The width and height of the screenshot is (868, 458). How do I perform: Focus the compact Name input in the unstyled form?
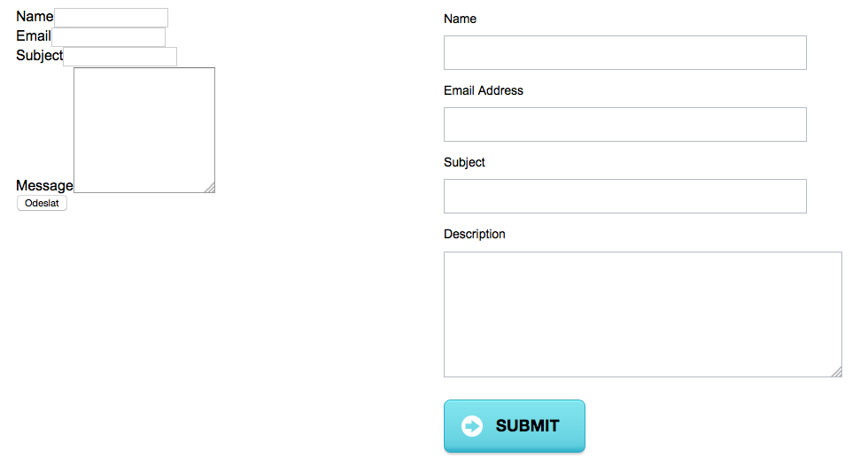tap(111, 18)
